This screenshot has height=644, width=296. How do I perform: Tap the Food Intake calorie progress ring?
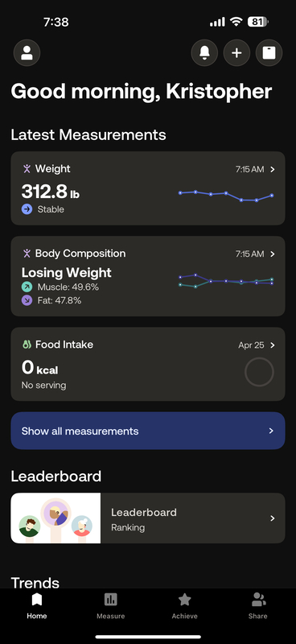pyautogui.click(x=259, y=372)
